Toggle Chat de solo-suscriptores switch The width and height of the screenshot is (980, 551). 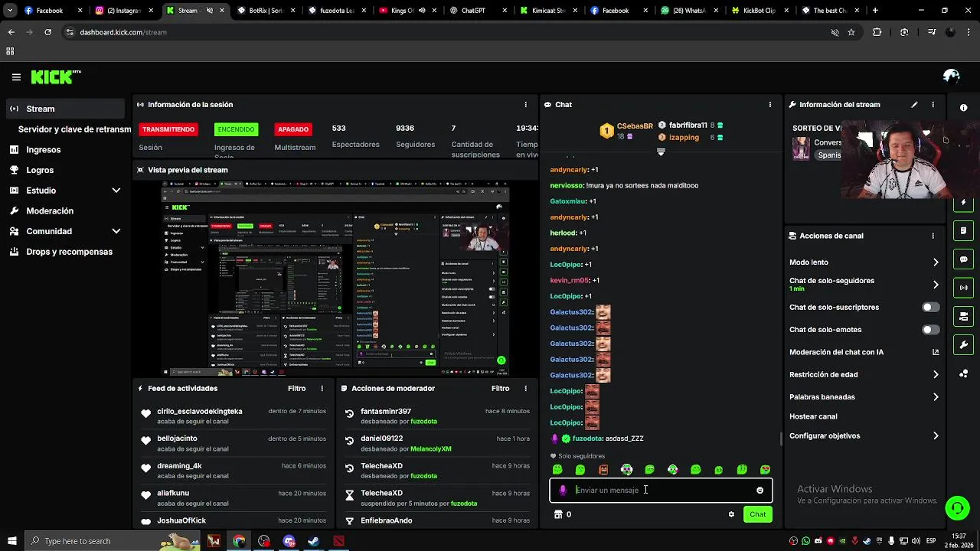tap(930, 307)
